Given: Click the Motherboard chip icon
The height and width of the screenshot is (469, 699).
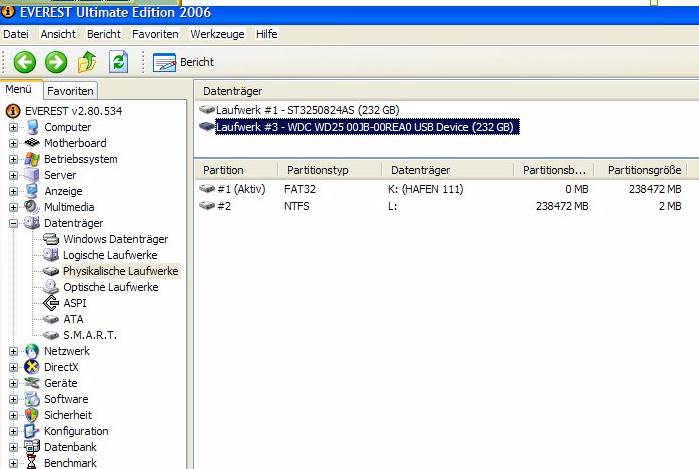Looking at the screenshot, I should (32, 143).
